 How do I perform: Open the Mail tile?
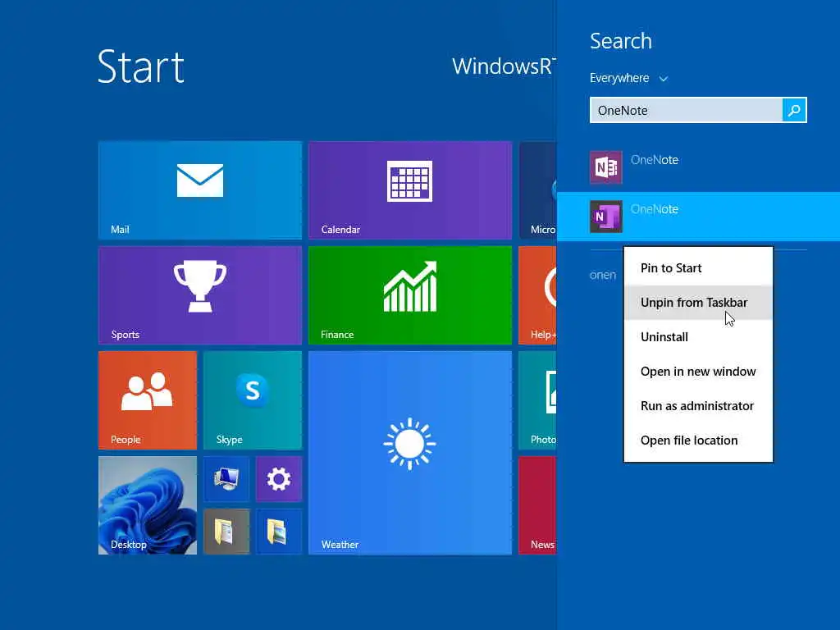tap(200, 190)
